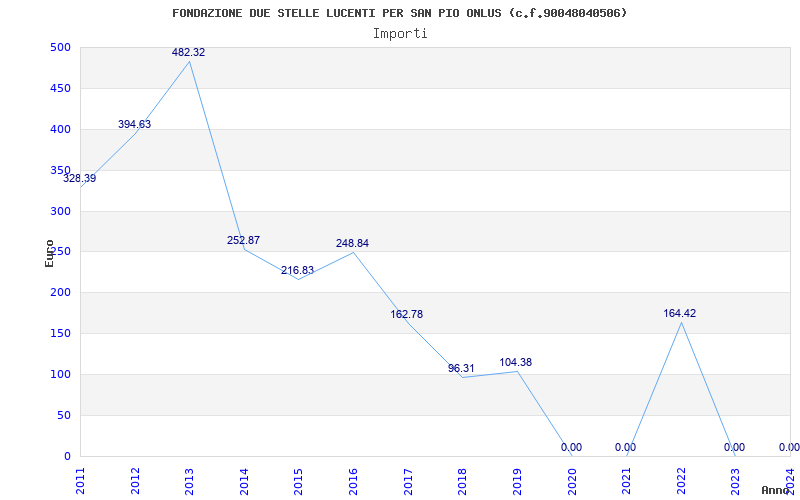Screen dimensions: 800x500
Task: Click the 0.00 label above 2020
Action: click(571, 447)
